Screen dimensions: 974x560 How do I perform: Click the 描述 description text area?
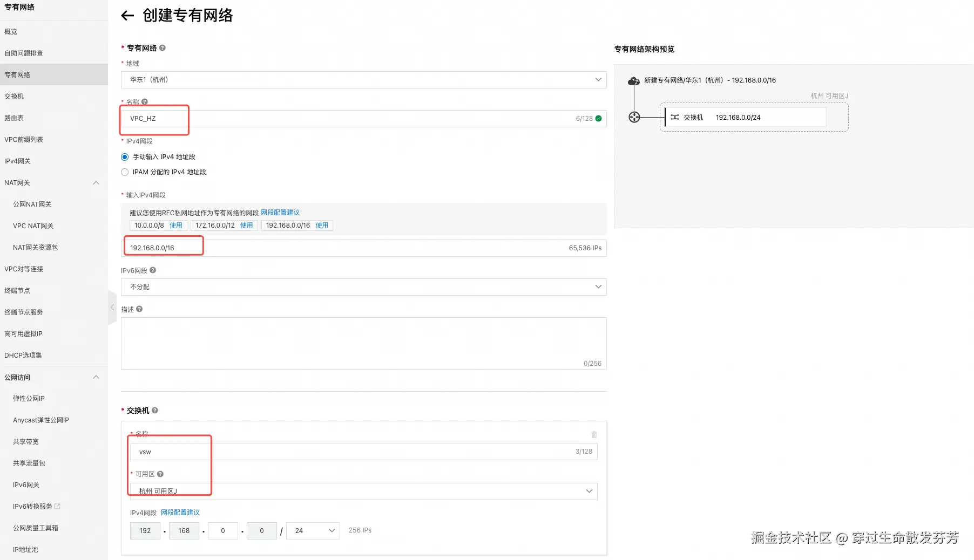364,344
